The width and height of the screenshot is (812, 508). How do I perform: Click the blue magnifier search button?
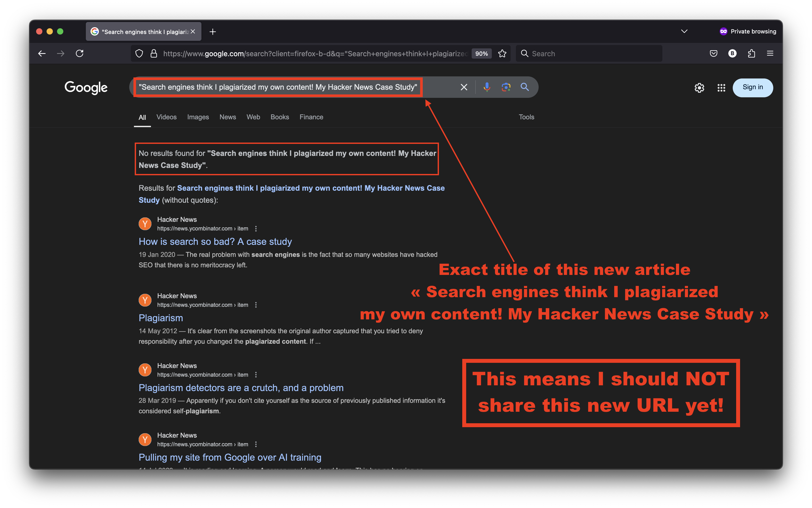525,87
